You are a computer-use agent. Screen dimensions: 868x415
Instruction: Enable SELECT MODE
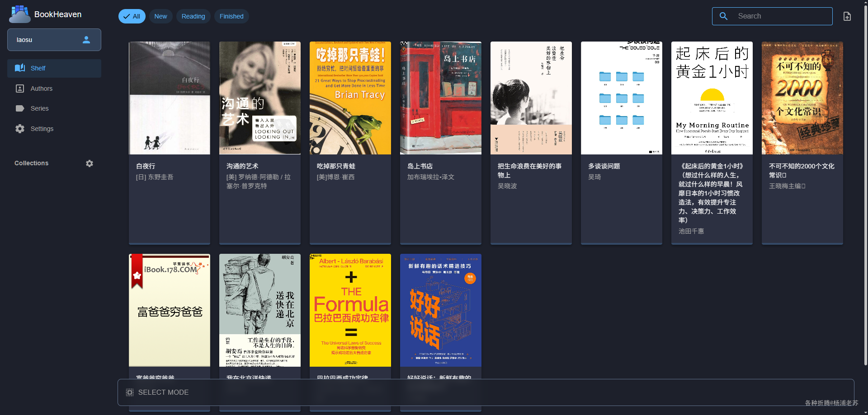pyautogui.click(x=486, y=392)
